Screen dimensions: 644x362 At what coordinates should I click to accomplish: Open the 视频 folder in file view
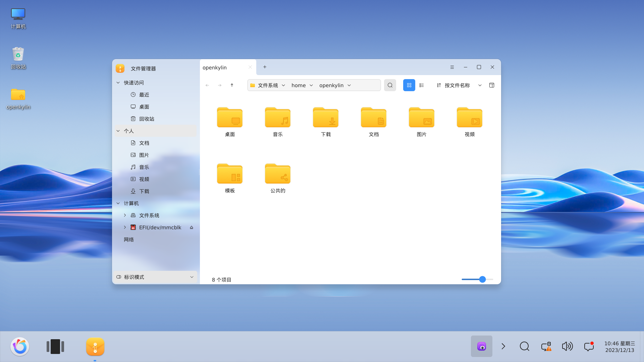470,122
